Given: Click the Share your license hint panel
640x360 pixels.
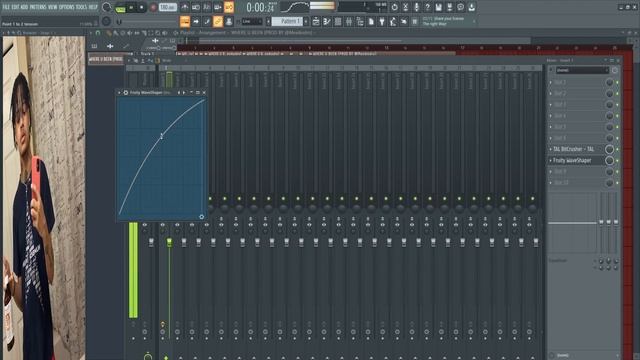Looking at the screenshot, I should click(447, 21).
